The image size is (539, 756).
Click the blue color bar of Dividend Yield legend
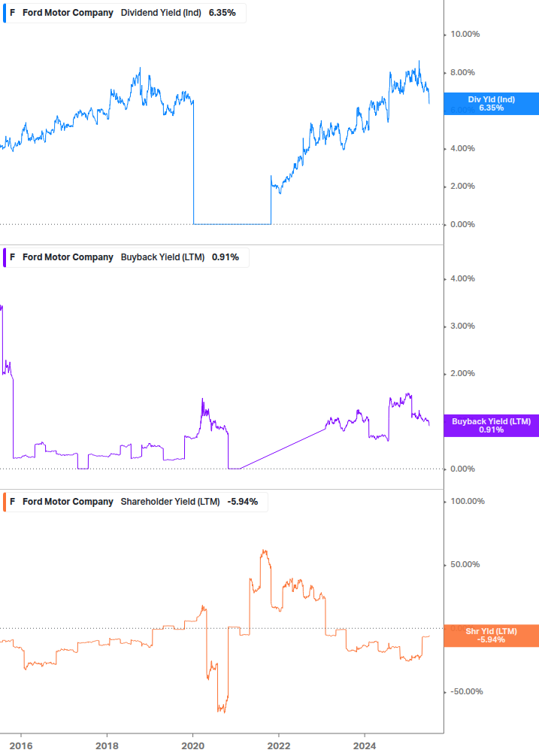coord(5,13)
